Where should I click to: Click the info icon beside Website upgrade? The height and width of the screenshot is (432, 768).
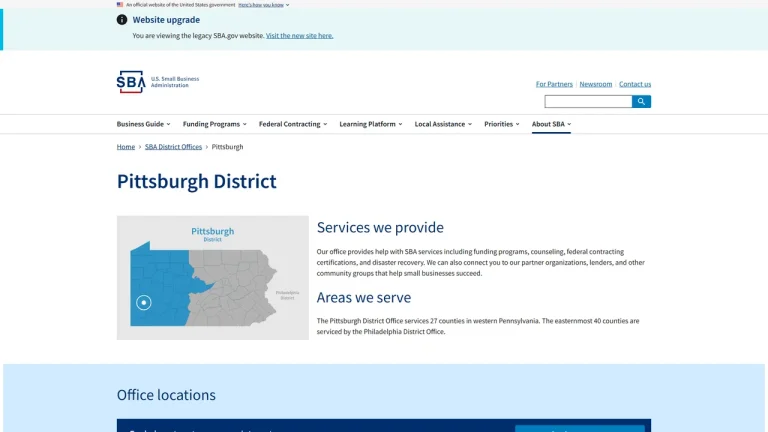click(x=122, y=20)
